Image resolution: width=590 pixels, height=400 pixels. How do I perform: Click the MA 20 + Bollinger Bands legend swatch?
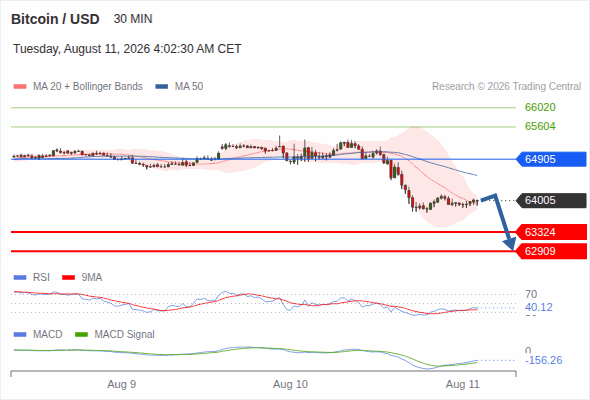pyautogui.click(x=20, y=87)
